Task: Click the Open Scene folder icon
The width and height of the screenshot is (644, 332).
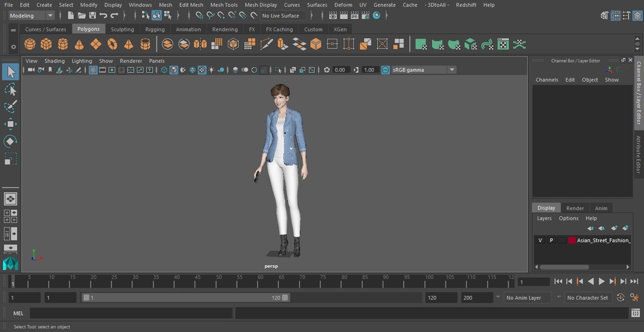Action: tap(82, 15)
